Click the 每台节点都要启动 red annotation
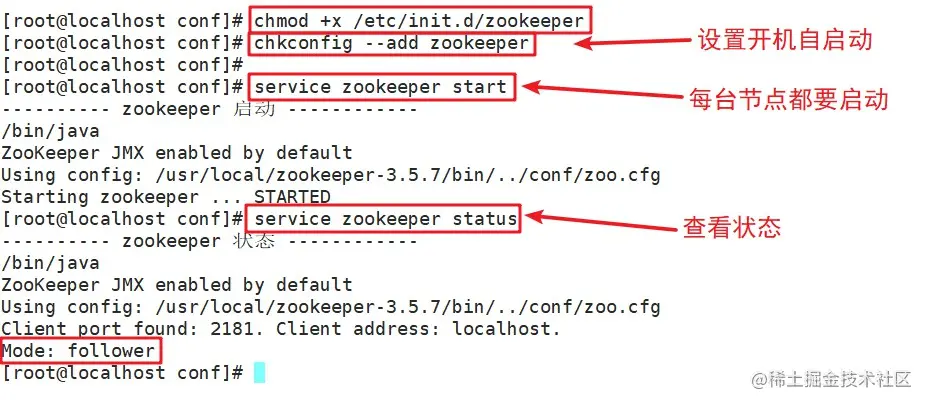 coord(789,99)
